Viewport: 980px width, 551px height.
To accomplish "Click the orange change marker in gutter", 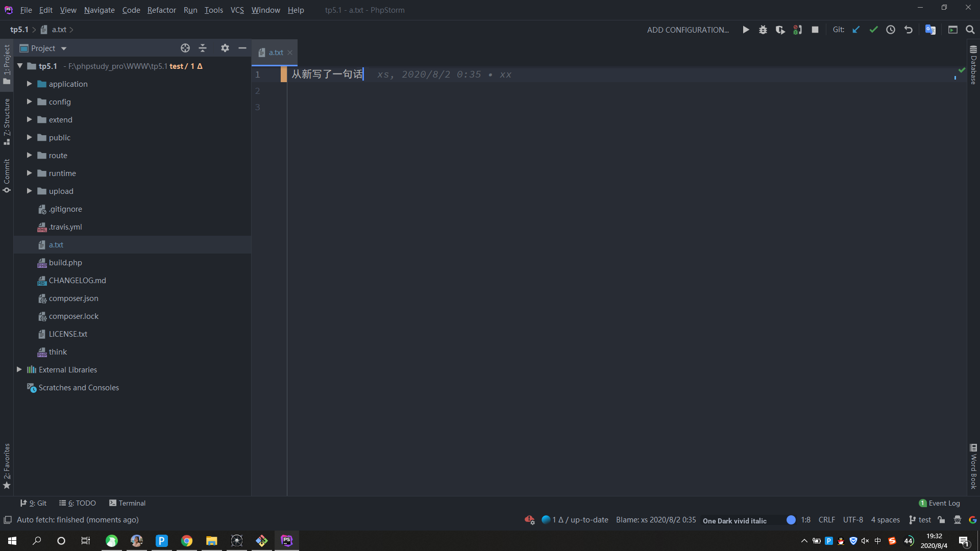I will tap(284, 74).
